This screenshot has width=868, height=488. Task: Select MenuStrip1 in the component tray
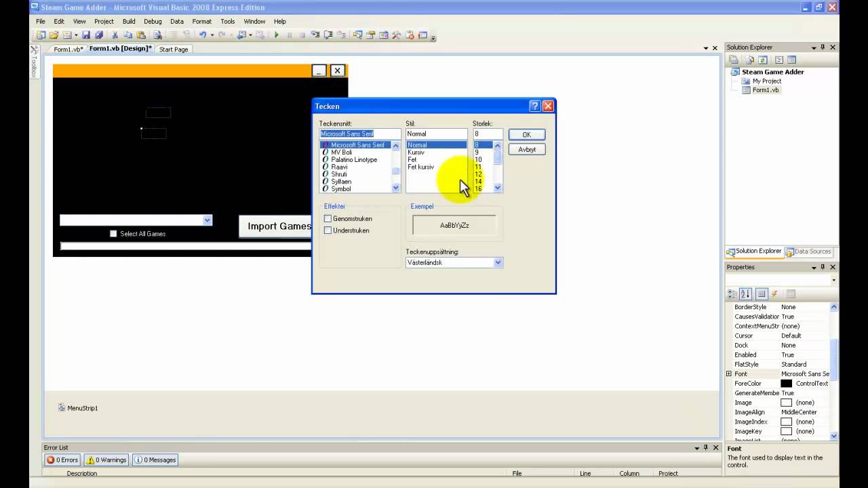click(78, 408)
